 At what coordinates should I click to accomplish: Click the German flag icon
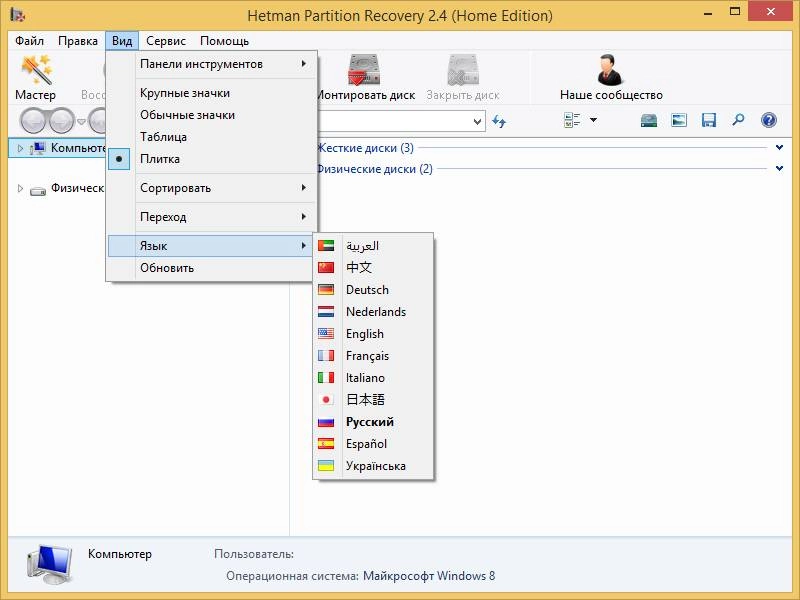pyautogui.click(x=326, y=290)
